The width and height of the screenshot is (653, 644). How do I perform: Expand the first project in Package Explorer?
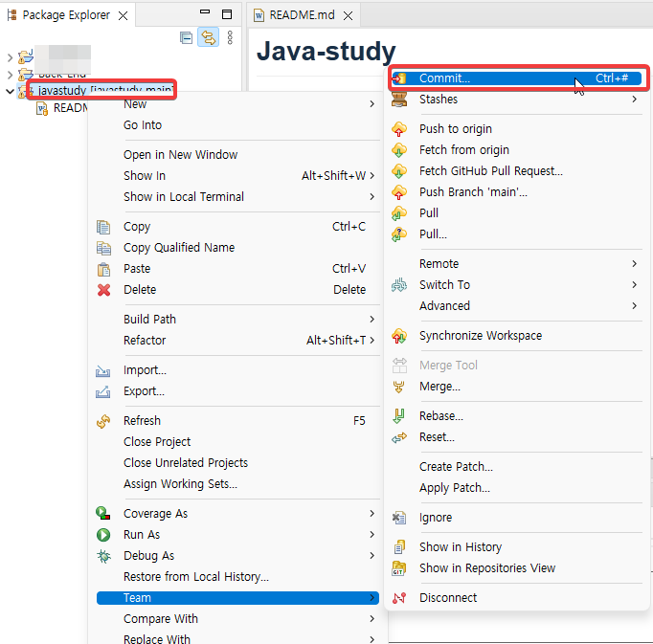click(10, 57)
